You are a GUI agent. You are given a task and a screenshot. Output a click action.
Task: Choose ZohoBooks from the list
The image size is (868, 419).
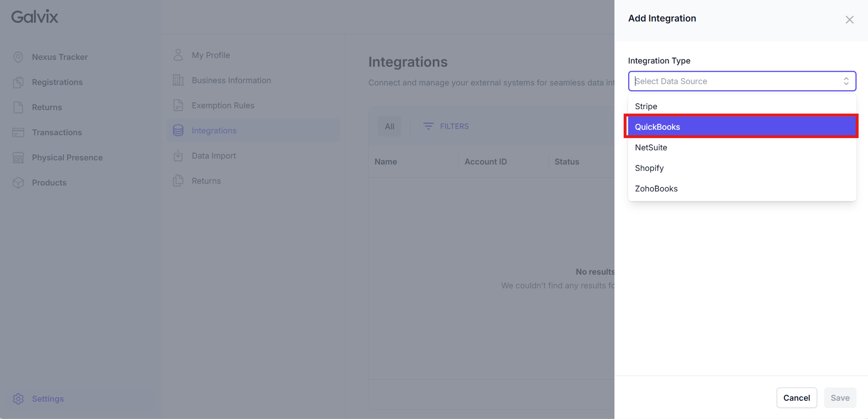point(742,189)
